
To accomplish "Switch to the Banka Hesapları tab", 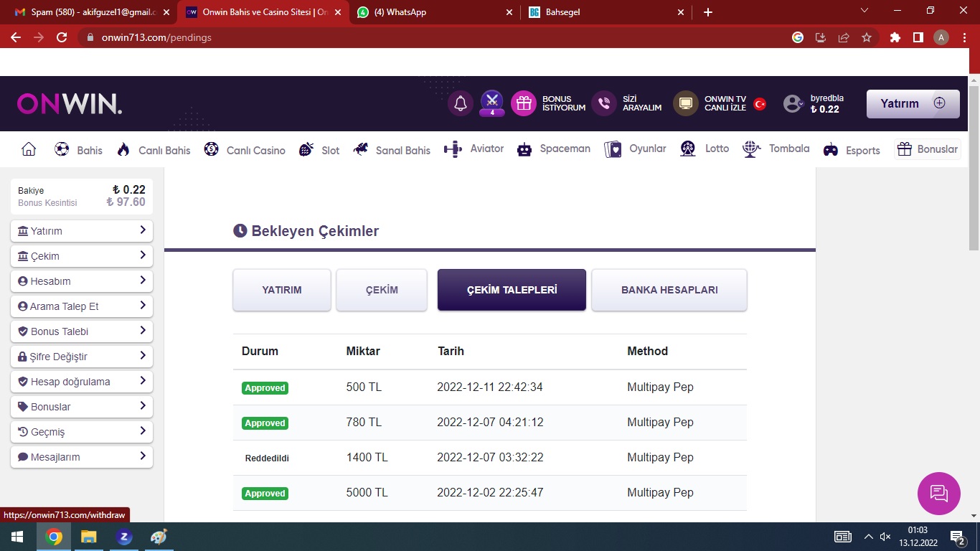I will 669,290.
